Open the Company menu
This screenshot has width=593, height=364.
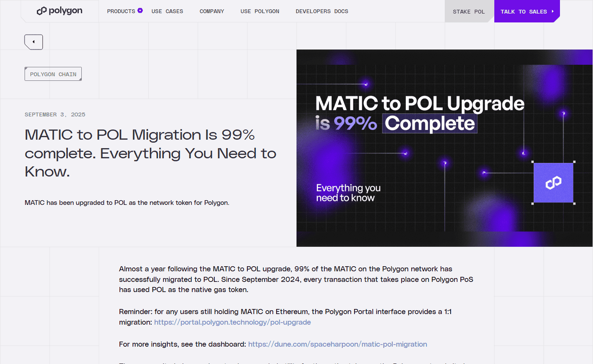[x=212, y=11]
